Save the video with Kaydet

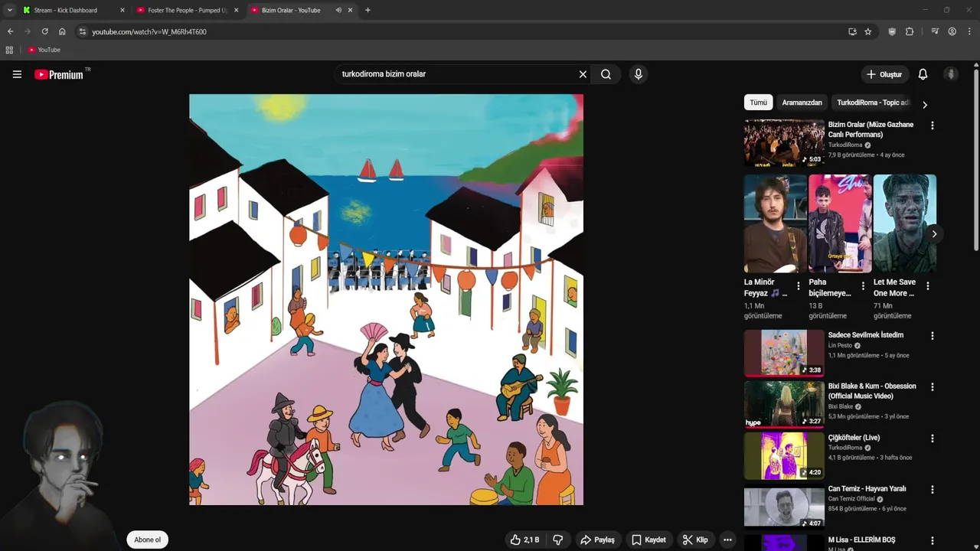pyautogui.click(x=648, y=540)
